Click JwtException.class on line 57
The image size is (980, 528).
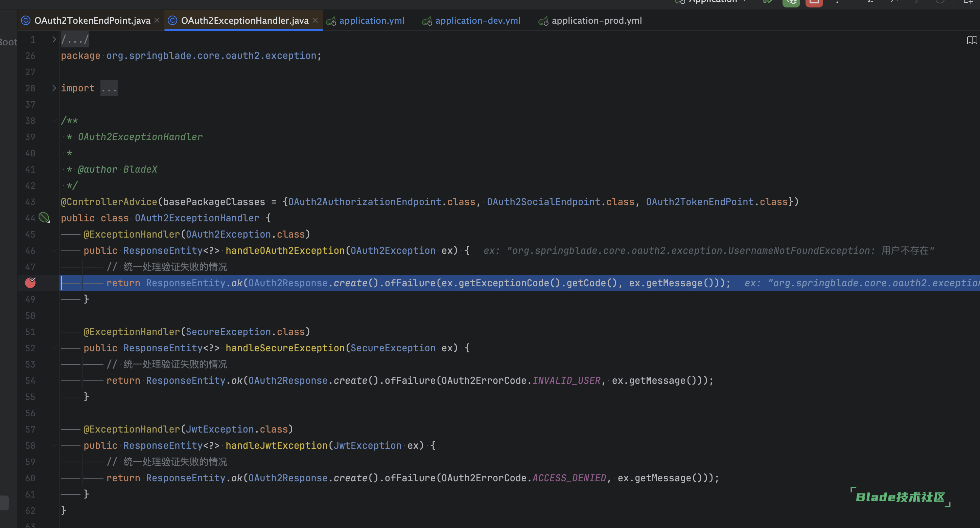(237, 429)
